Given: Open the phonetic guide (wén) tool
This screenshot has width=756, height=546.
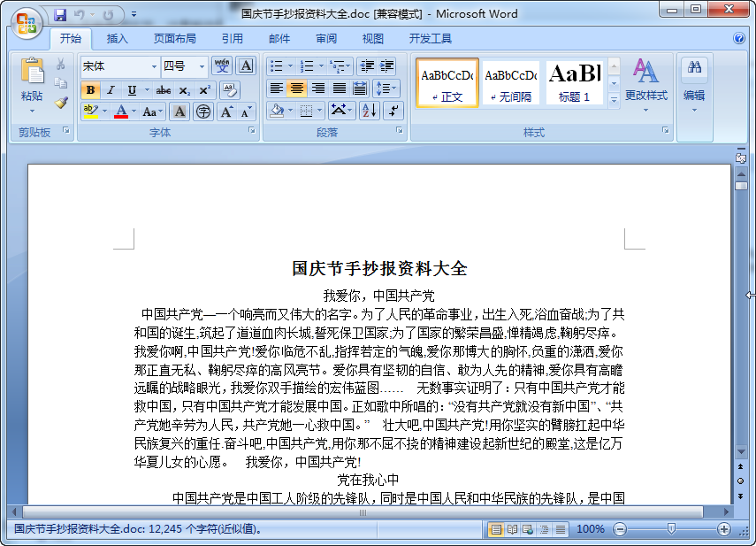Looking at the screenshot, I should coord(222,66).
